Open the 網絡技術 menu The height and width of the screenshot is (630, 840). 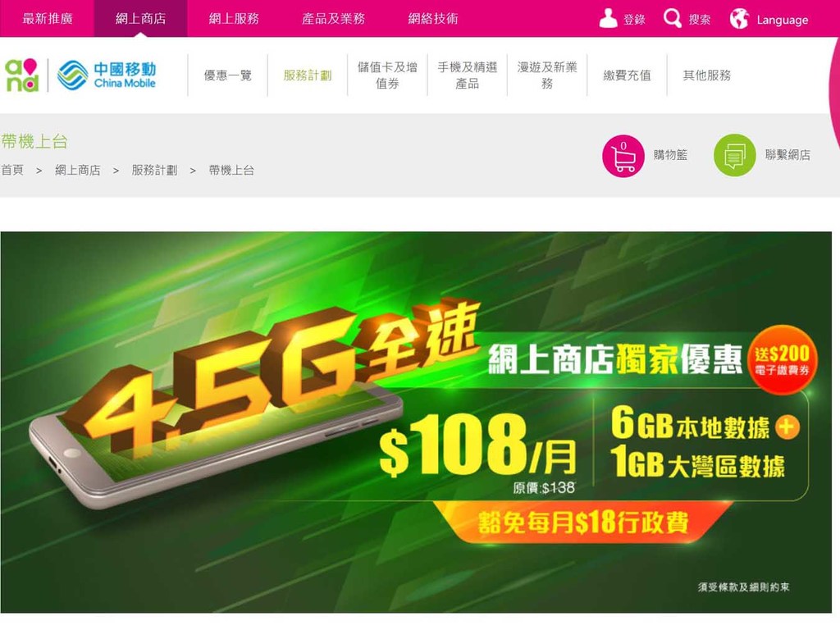(x=433, y=19)
